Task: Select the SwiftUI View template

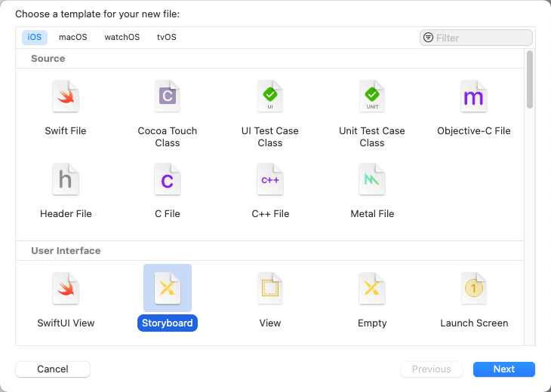Action: (x=66, y=289)
